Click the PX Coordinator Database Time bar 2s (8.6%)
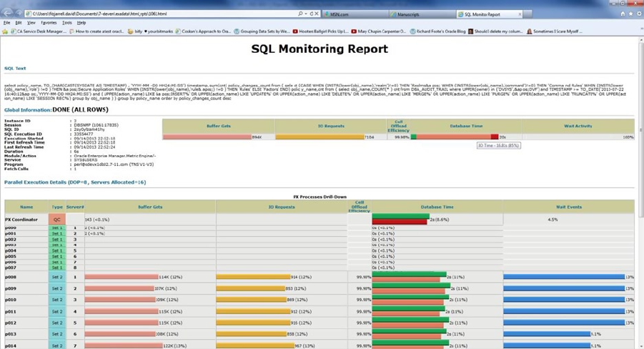This screenshot has height=349, width=644. click(400, 219)
